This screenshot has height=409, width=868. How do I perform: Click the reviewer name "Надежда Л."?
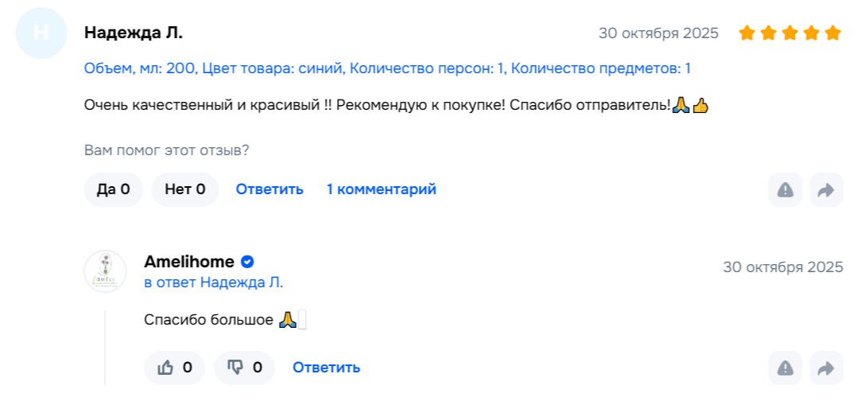tap(134, 33)
